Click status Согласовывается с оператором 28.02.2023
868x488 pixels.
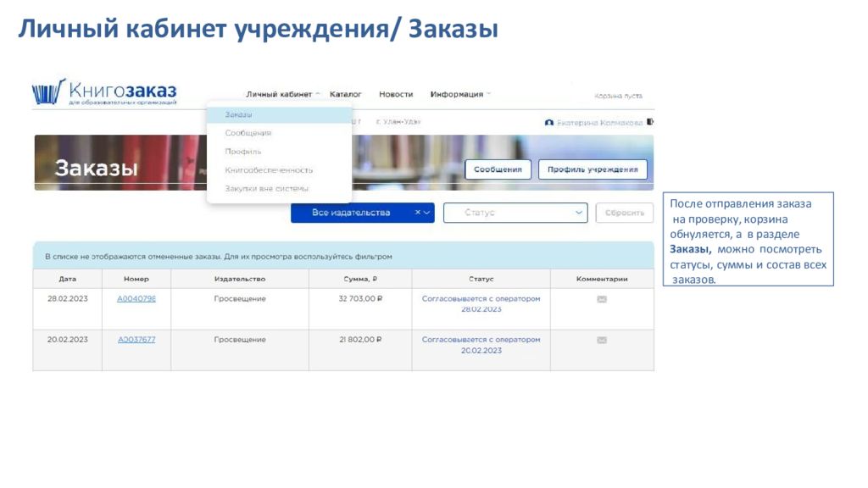(x=481, y=304)
